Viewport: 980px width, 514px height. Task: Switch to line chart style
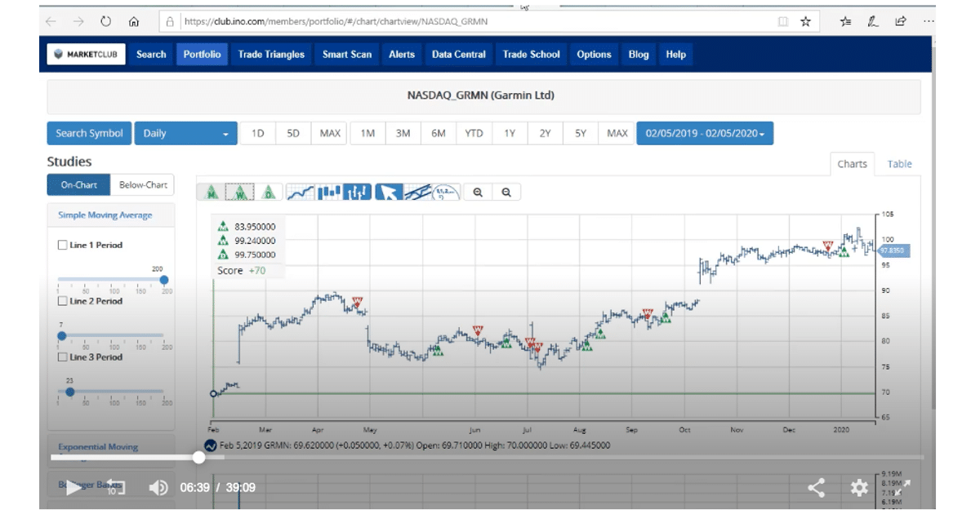tap(300, 193)
